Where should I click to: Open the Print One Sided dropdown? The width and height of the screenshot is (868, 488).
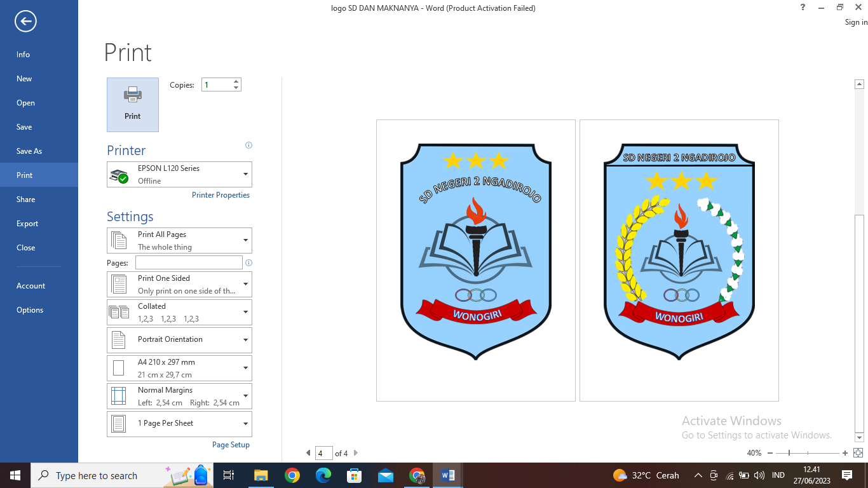pyautogui.click(x=179, y=284)
